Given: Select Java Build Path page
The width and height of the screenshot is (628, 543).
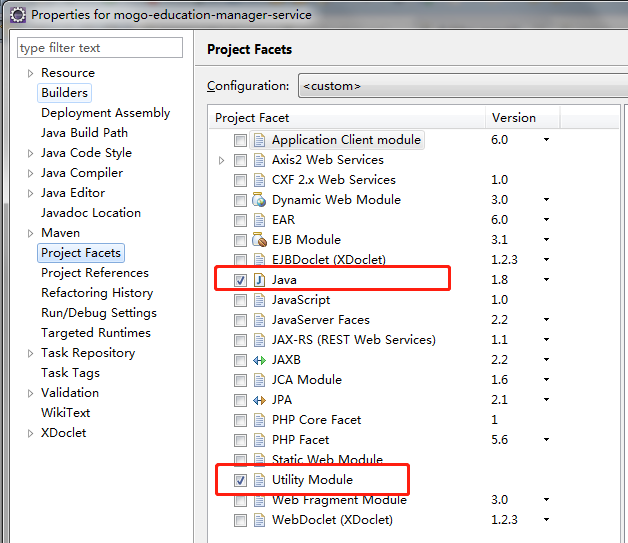Looking at the screenshot, I should [85, 133].
